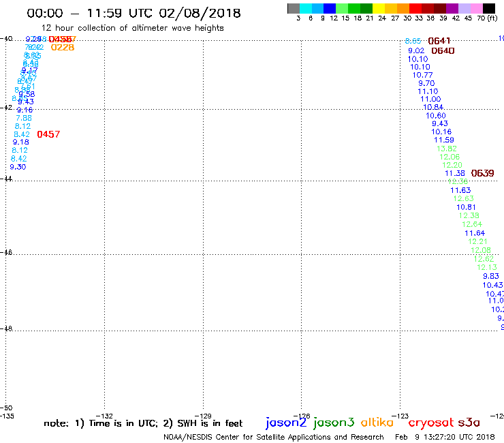Click the 9.70 wave height value
504x443 pixels.
pyautogui.click(x=426, y=83)
